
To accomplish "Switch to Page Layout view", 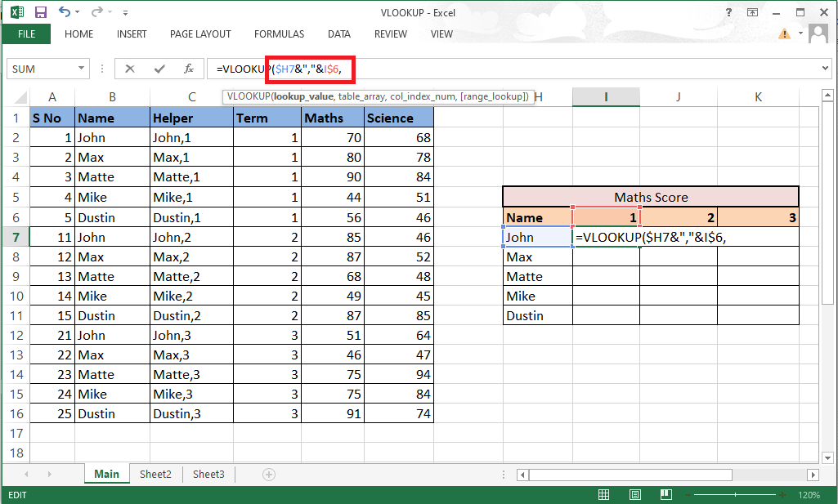I will [x=630, y=495].
